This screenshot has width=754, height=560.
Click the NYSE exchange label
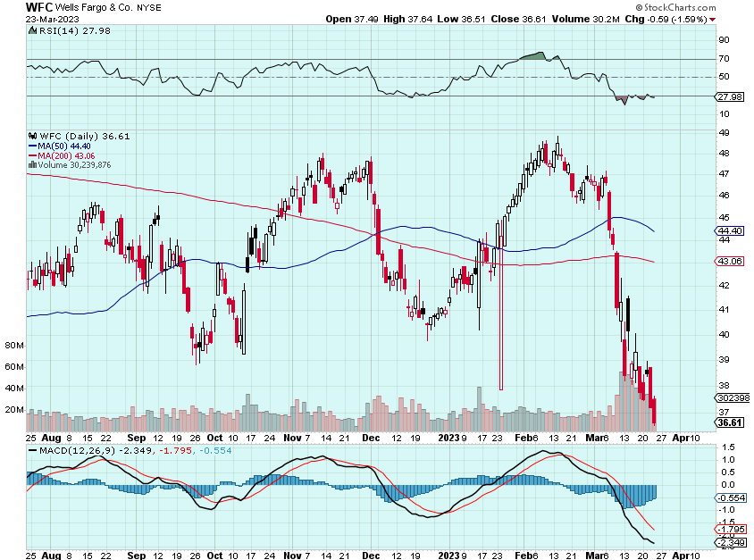(149, 8)
